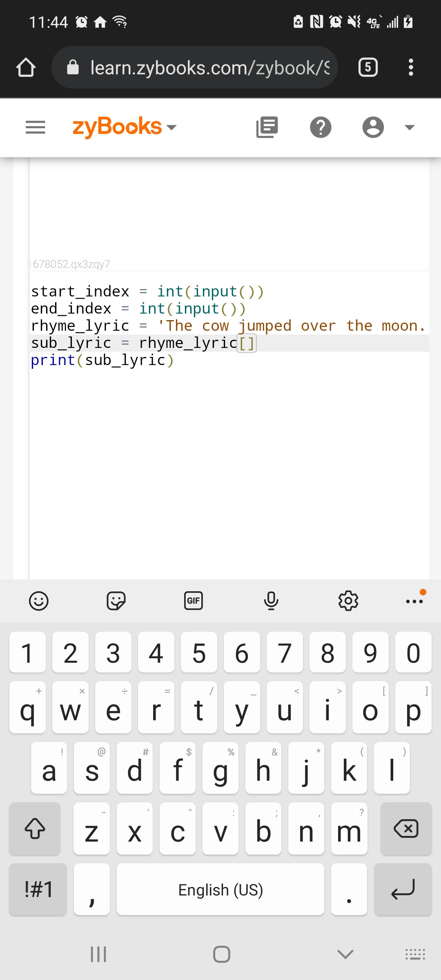
Task: Tap the Android home navigation button
Action: (222, 954)
